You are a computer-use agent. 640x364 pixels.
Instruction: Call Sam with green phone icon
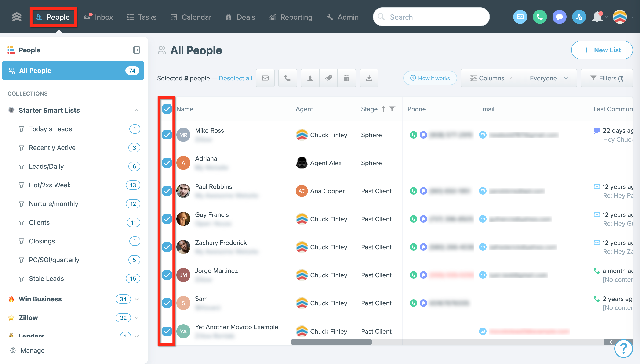414,303
